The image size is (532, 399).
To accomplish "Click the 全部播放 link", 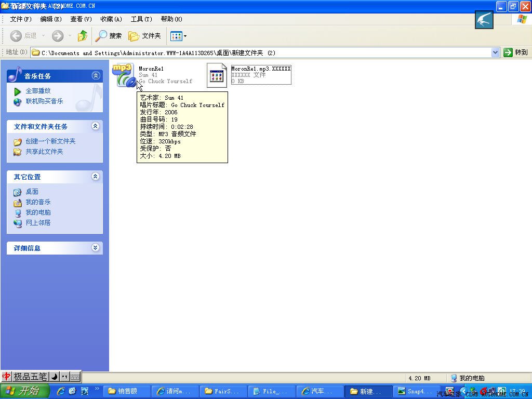I will [x=38, y=91].
